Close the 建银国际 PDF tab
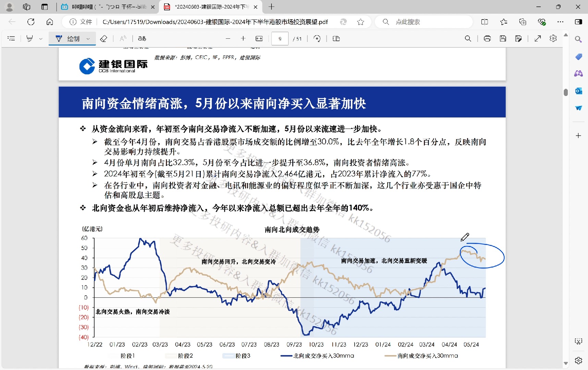This screenshot has width=588, height=370. (x=256, y=7)
